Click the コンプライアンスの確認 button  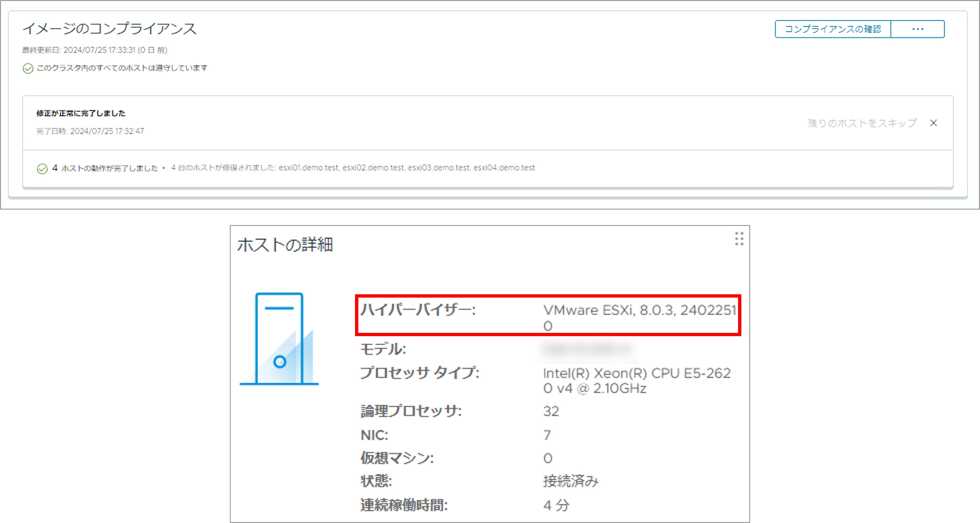(832, 29)
